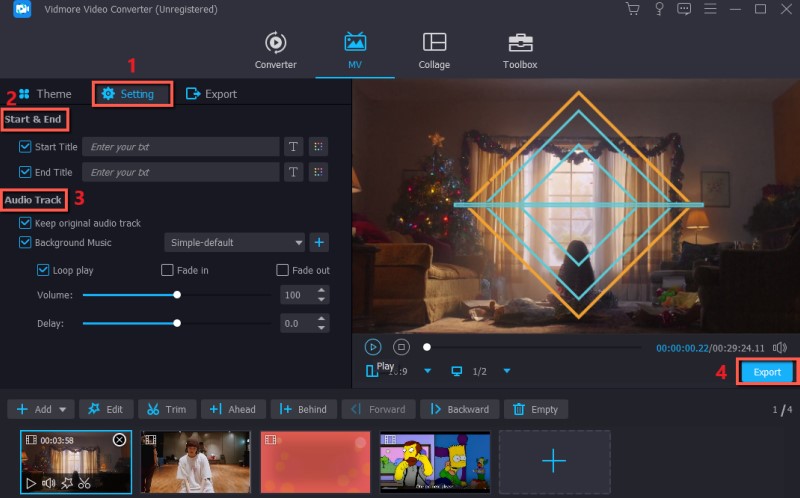The image size is (800, 498).
Task: Click the font style icon for Start Title
Action: tap(293, 147)
